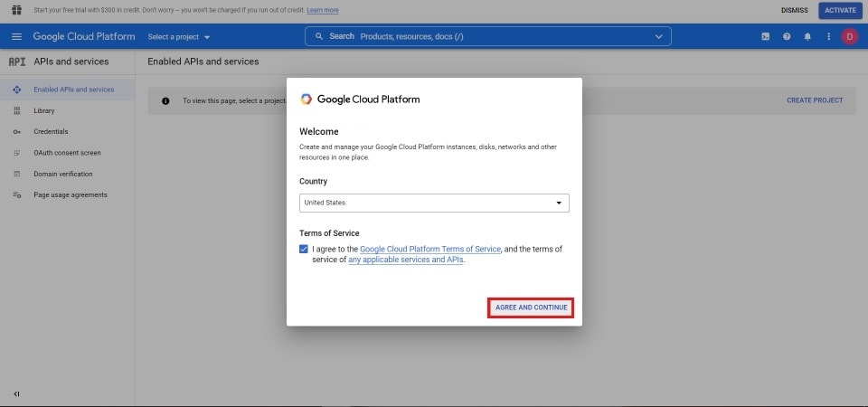This screenshot has height=407, width=868.
Task: Collapse the sidebar with the bottom arrow
Action: (x=16, y=394)
